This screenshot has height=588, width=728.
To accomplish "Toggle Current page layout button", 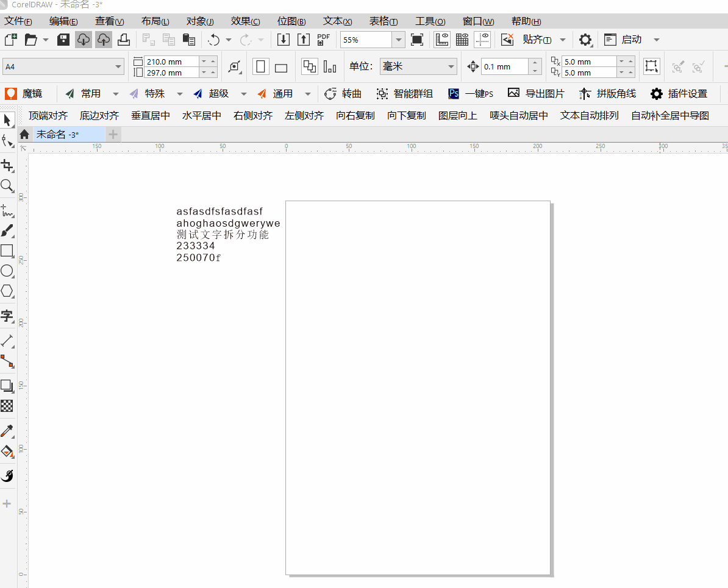I will (x=330, y=66).
